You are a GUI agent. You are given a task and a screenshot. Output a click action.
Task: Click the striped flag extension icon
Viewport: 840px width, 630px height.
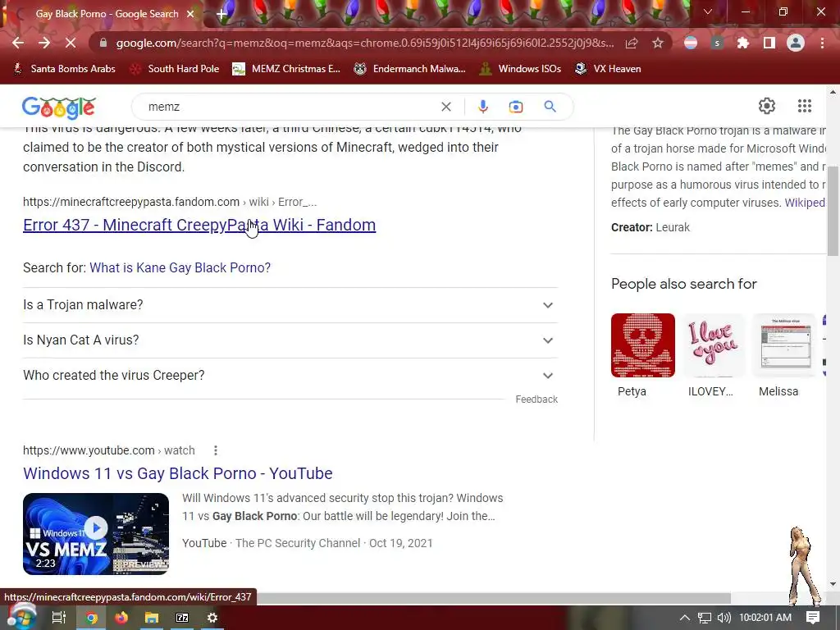tap(691, 43)
